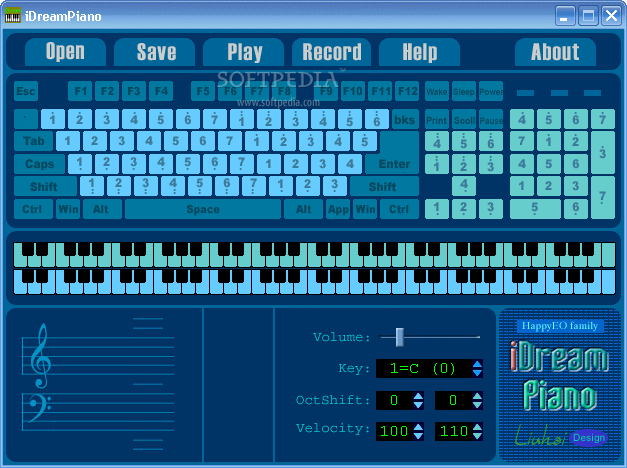Click the Wake virtual key
This screenshot has width=627, height=468.
pos(436,91)
